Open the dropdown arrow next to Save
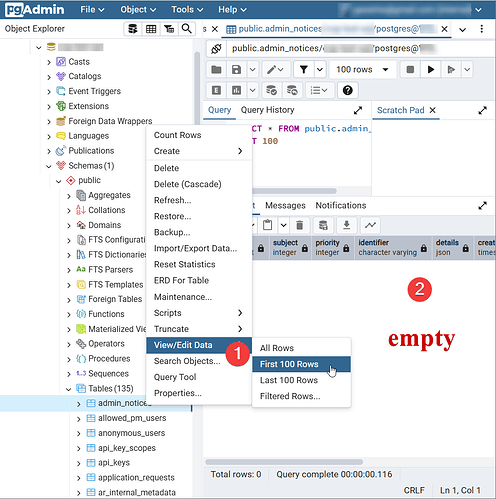This screenshot has width=496, height=499. pos(253,69)
